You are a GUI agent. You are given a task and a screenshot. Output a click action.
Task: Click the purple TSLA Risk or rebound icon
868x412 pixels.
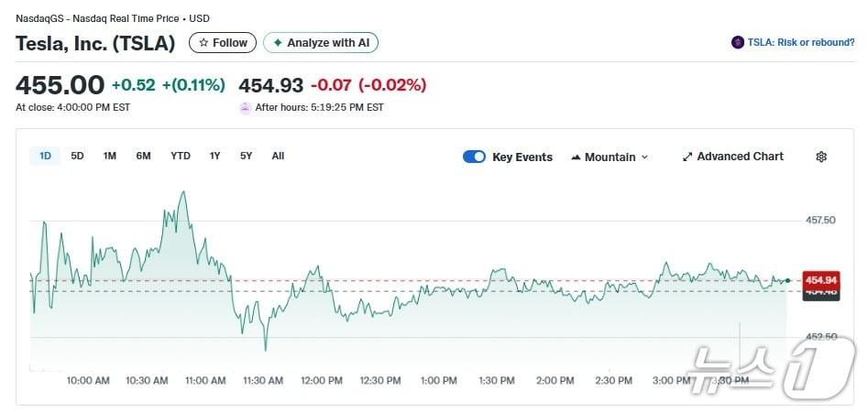coord(738,42)
